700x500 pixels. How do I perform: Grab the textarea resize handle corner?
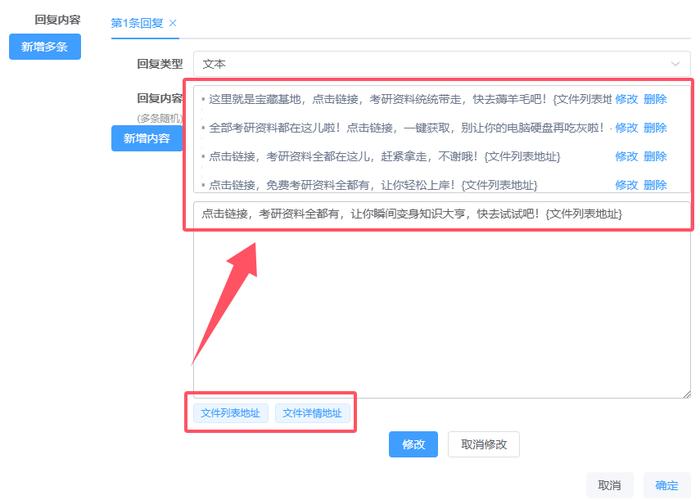(x=687, y=394)
